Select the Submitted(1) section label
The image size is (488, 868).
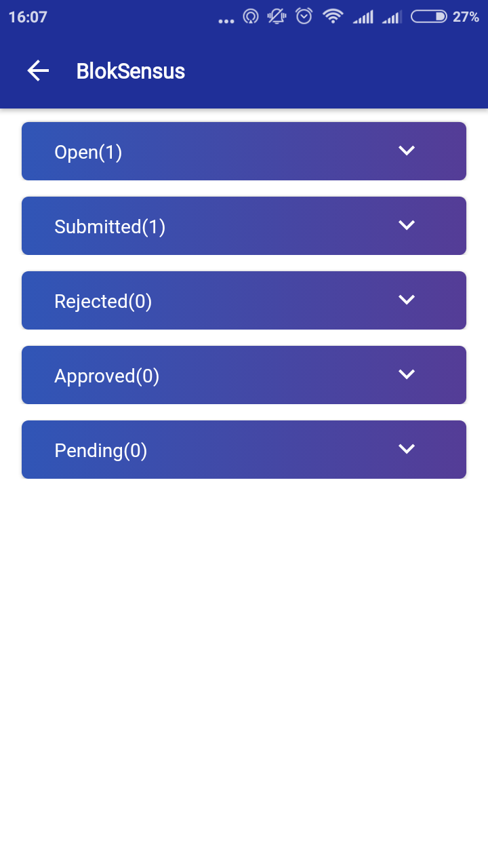(x=110, y=226)
